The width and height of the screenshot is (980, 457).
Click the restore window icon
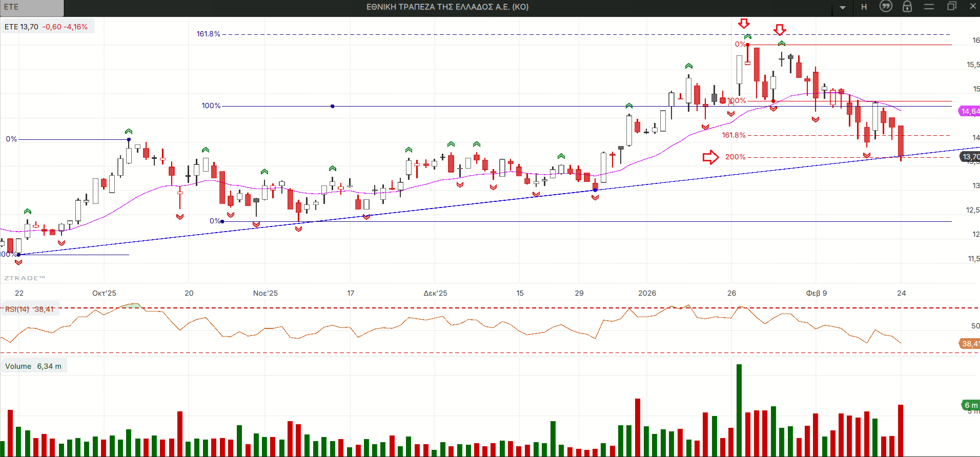pos(952,7)
